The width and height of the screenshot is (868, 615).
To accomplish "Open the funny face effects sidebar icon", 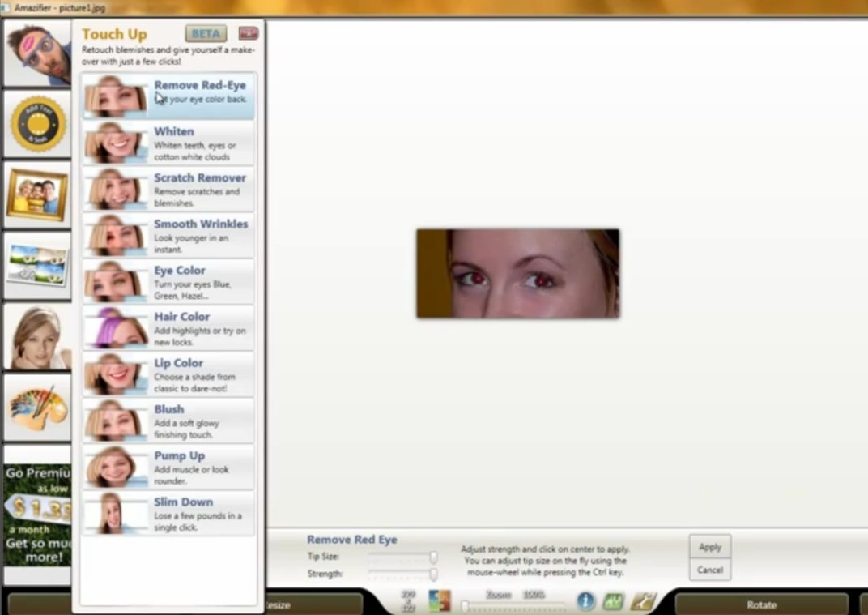I will coord(37,53).
